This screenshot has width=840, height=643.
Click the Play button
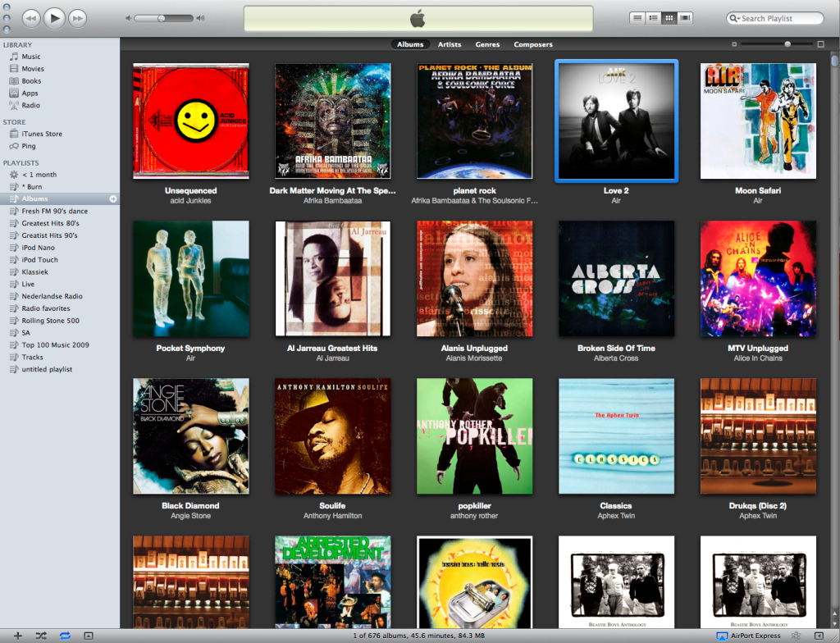tap(54, 18)
